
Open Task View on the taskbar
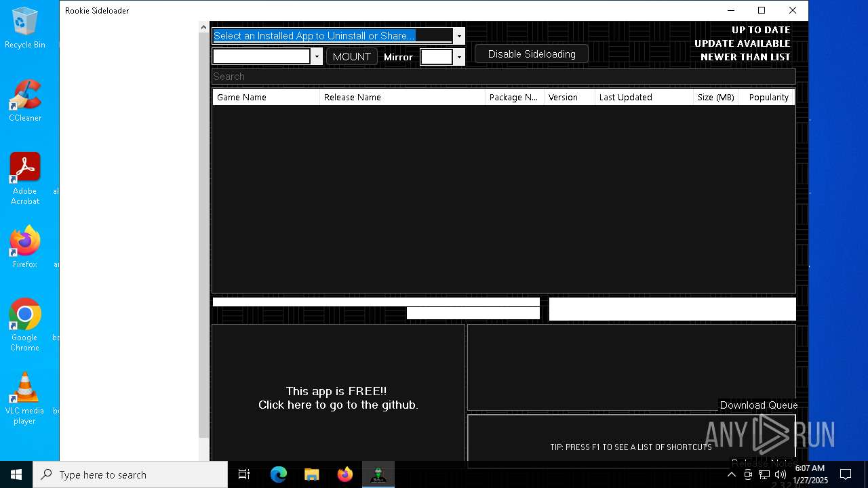244,474
